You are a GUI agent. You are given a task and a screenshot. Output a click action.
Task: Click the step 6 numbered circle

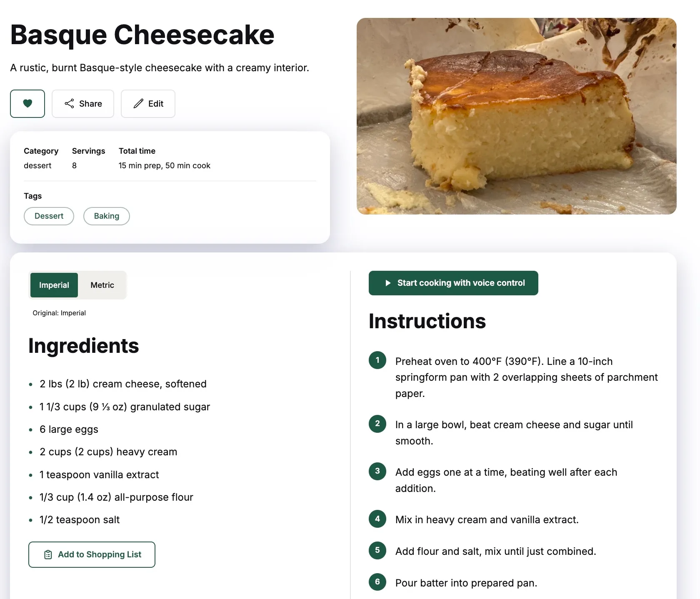point(377,582)
